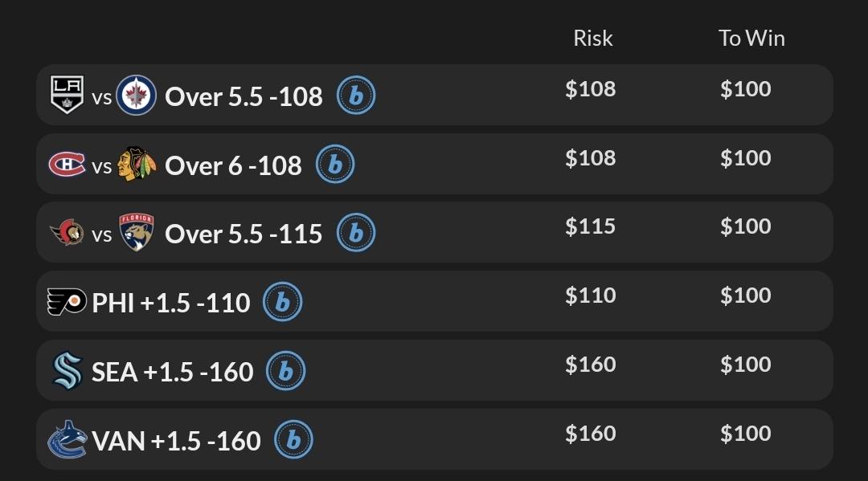Click the Vancouver Canucks logo
The image size is (868, 481).
68,440
